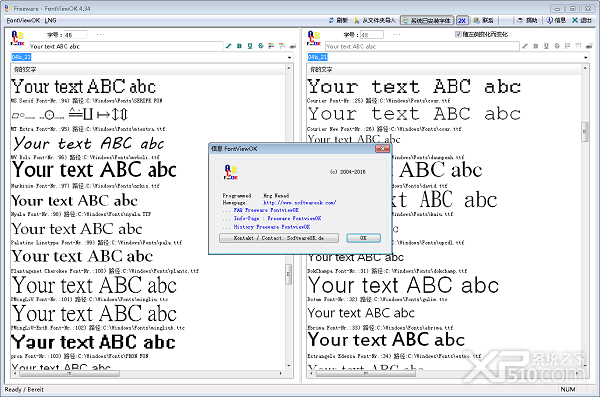Click the right pane font size field
The width and height of the screenshot is (600, 397).
[372, 35]
